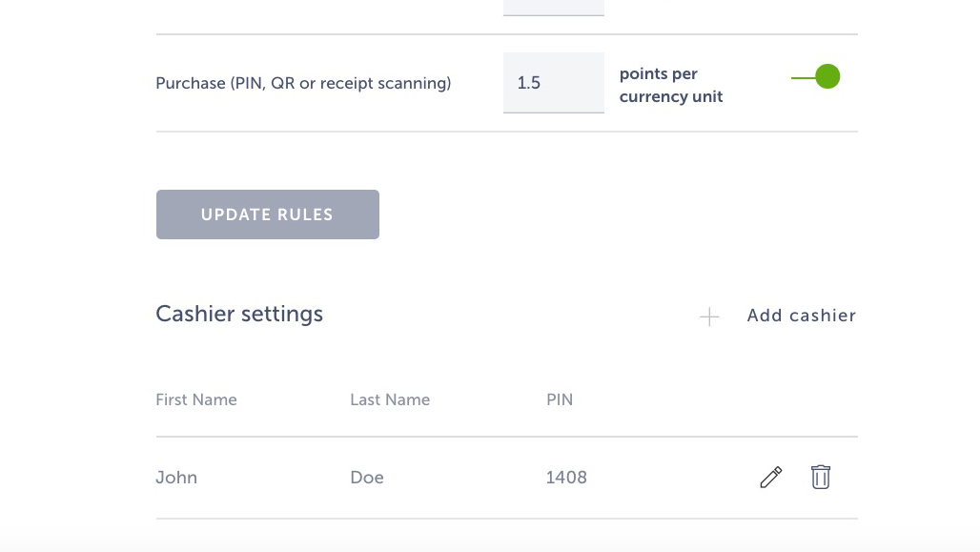The image size is (980, 552).
Task: Focus the 1.5 points value field
Action: pyautogui.click(x=553, y=83)
